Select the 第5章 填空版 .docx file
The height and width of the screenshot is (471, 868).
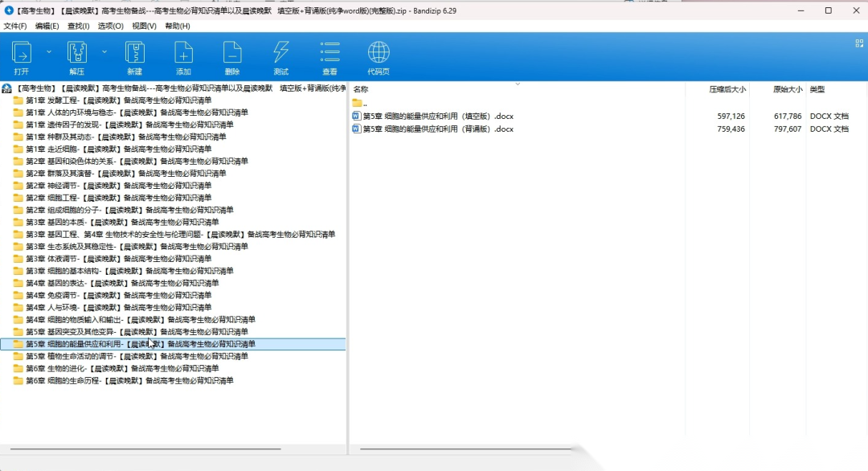438,117
